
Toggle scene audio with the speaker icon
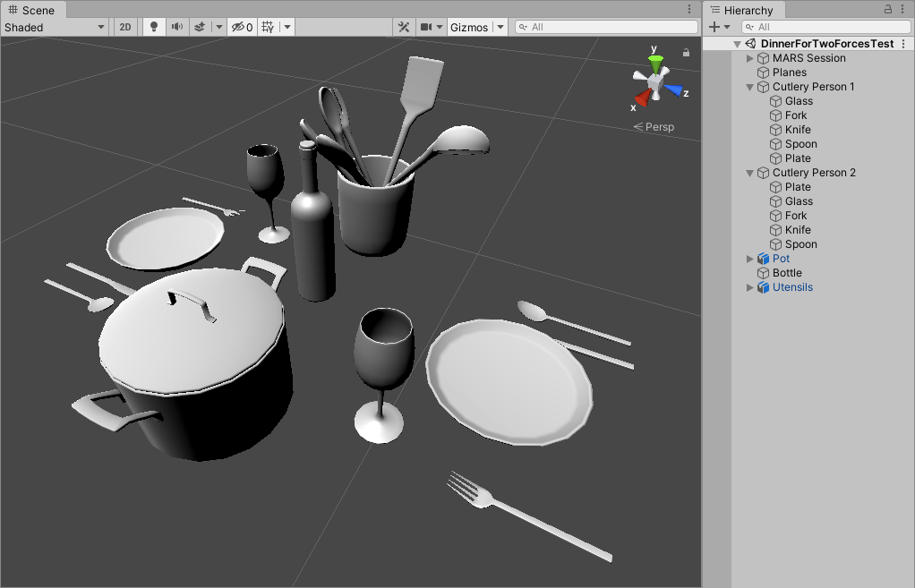[177, 27]
